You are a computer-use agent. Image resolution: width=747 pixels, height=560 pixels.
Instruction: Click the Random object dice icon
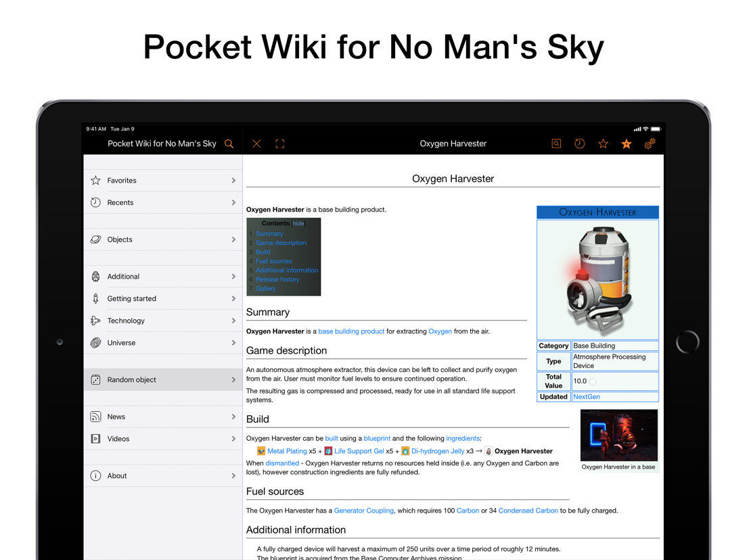click(96, 379)
